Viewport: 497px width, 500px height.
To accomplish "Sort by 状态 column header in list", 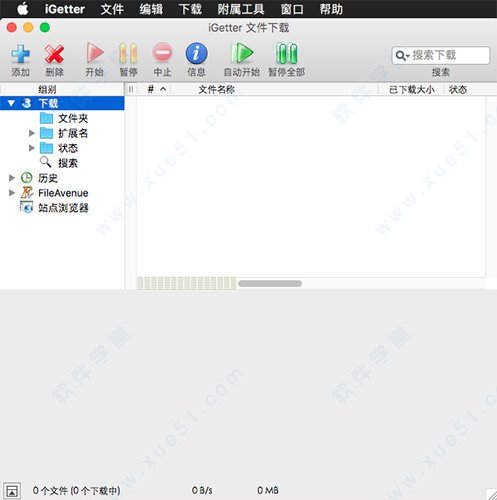I will tap(458, 89).
